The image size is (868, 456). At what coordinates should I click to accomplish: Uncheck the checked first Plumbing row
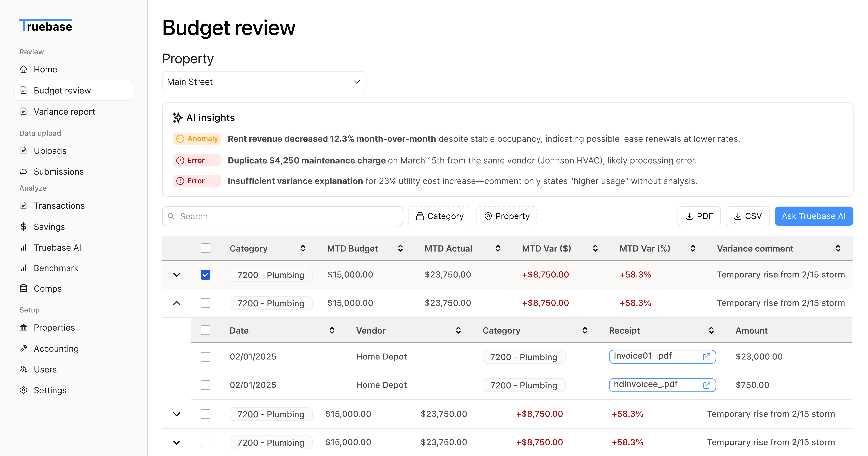click(205, 275)
